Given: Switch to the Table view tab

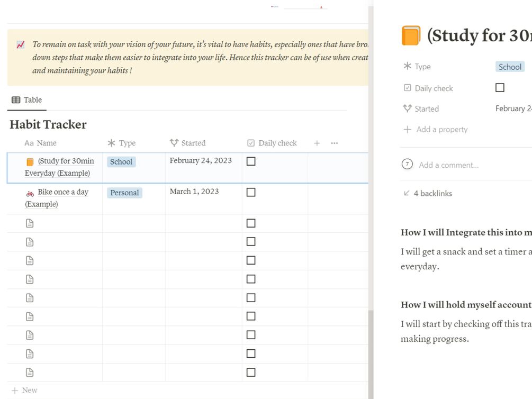Looking at the screenshot, I should (27, 100).
